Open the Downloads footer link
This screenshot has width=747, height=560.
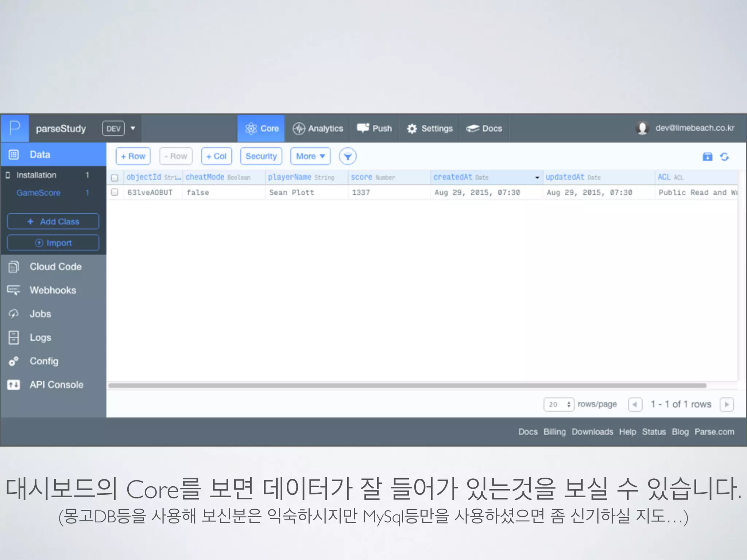click(x=592, y=432)
